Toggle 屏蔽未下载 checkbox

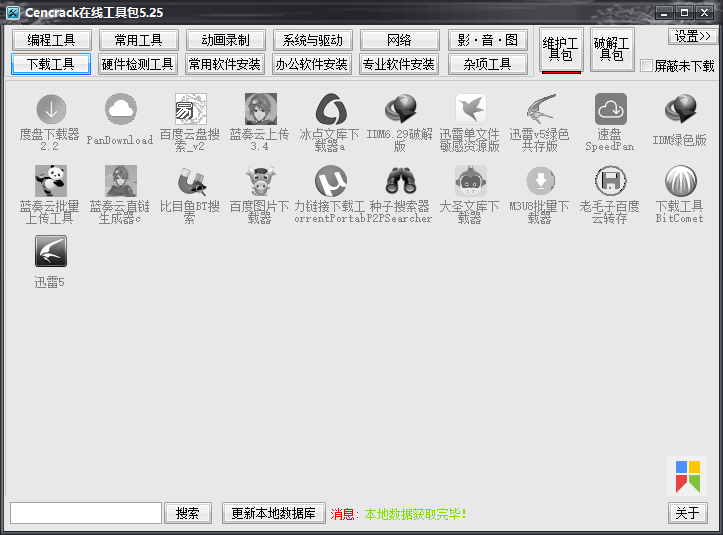click(646, 66)
